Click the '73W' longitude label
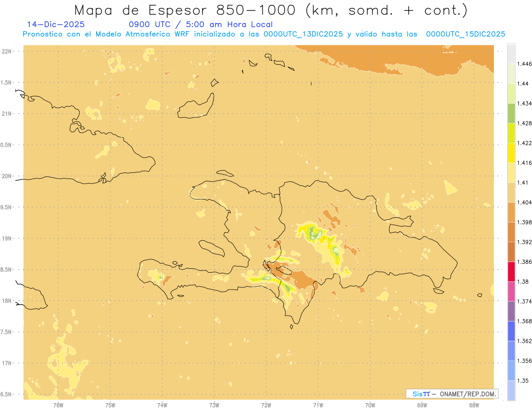The width and height of the screenshot is (532, 411). click(214, 405)
